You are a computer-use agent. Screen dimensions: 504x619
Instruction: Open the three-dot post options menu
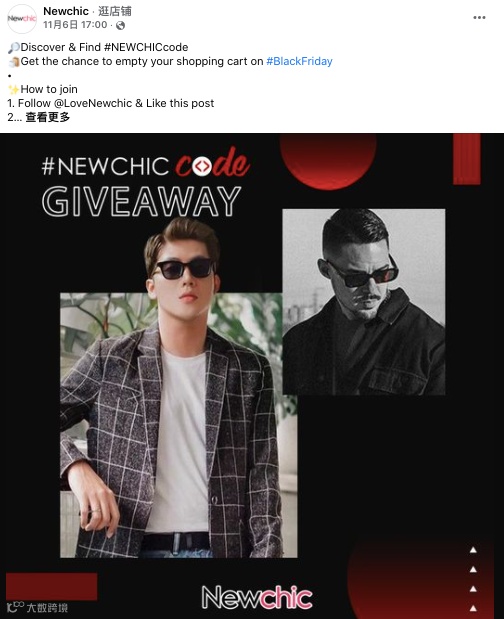(479, 17)
